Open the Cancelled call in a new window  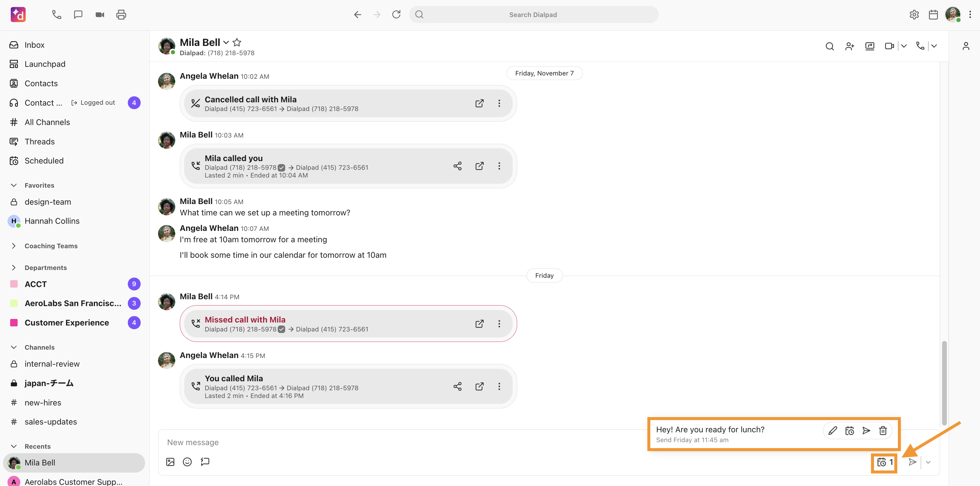(x=479, y=103)
